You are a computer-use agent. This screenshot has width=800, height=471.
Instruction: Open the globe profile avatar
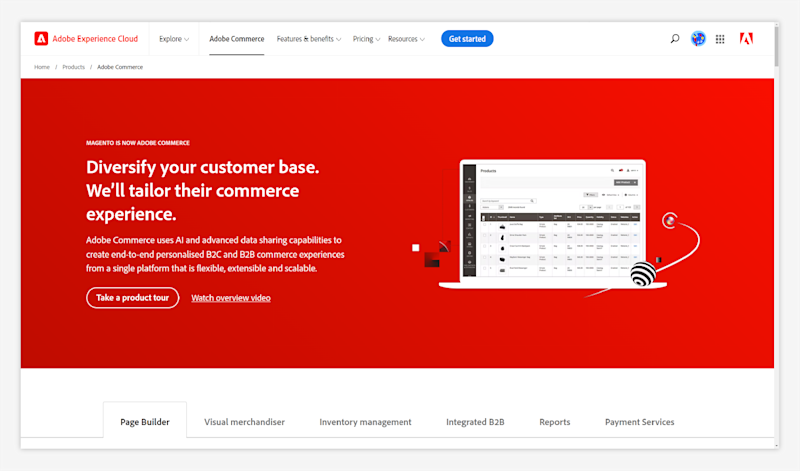[x=698, y=39]
